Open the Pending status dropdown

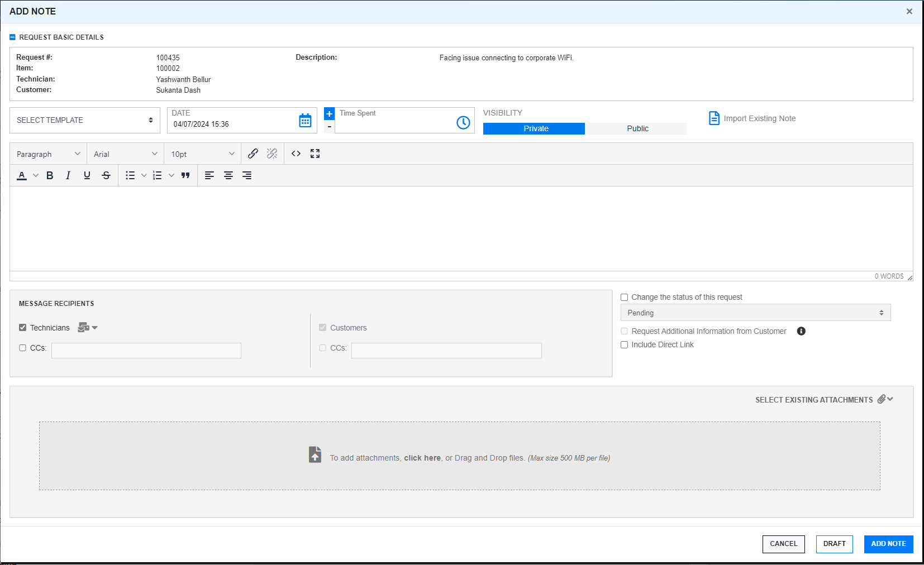pos(755,313)
